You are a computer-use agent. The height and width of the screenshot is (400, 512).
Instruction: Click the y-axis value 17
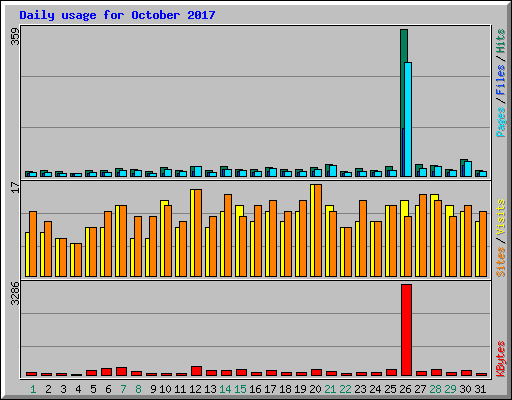(x=15, y=187)
